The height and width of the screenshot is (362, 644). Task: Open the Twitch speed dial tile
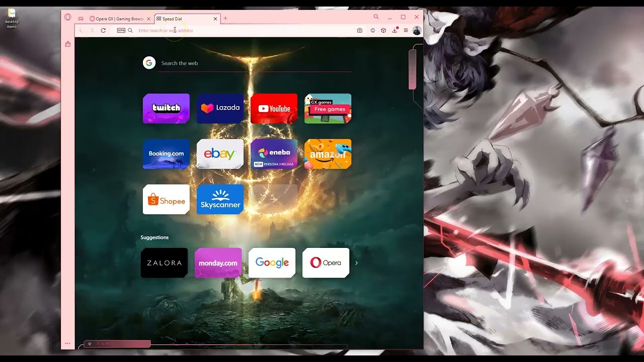tap(166, 108)
